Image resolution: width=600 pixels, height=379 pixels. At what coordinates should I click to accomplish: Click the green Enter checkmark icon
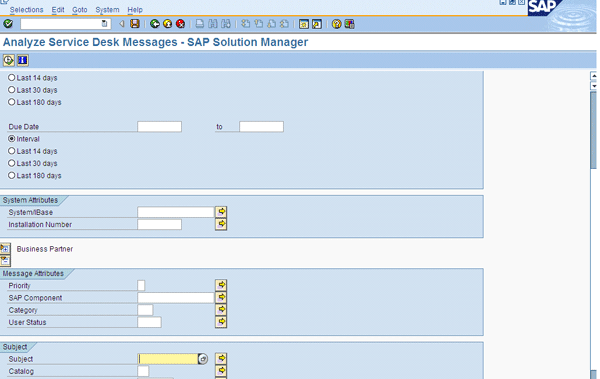8,24
